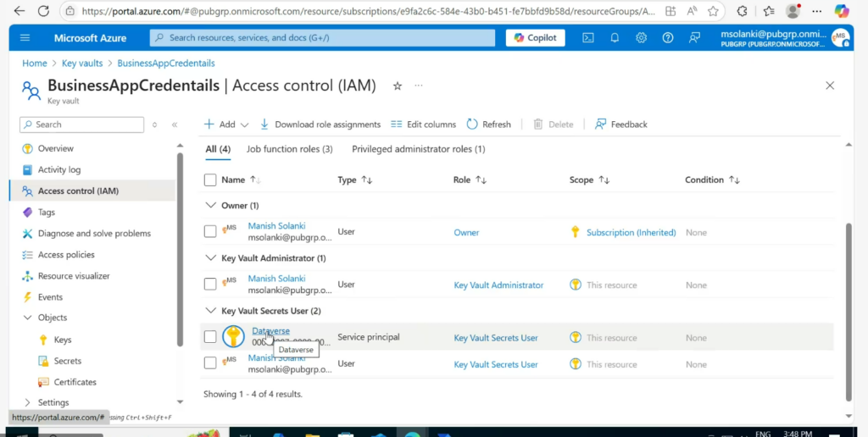Click the top bar feedback person icon
This screenshot has width=868, height=437.
pos(694,37)
